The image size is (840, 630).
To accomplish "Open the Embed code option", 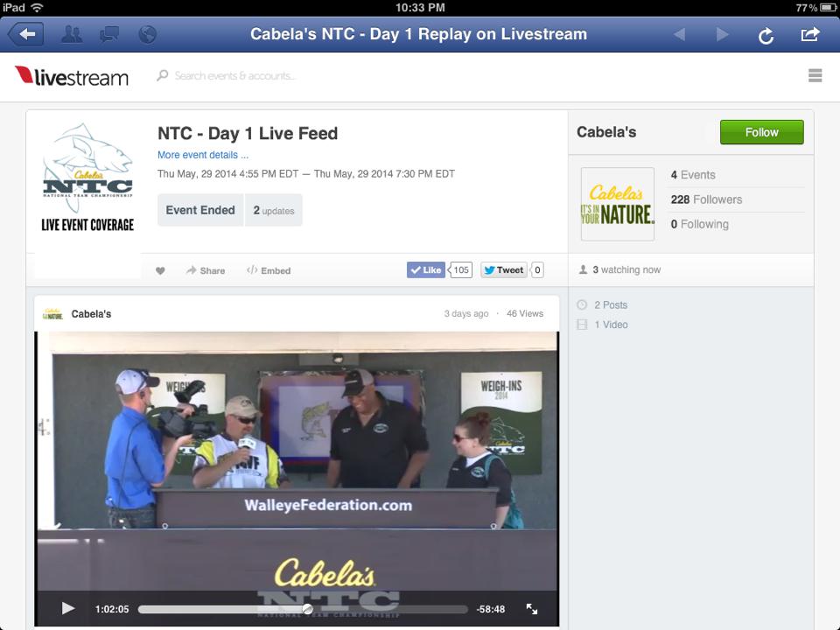I will (x=269, y=270).
